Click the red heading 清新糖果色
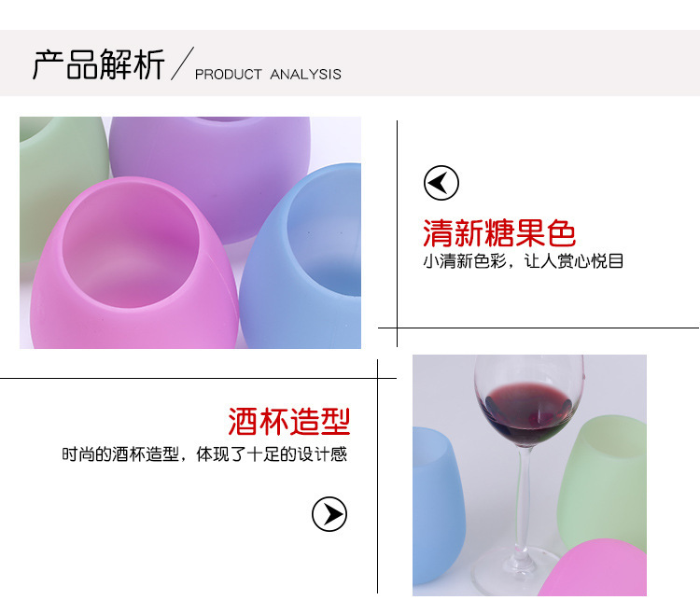 [x=499, y=233]
